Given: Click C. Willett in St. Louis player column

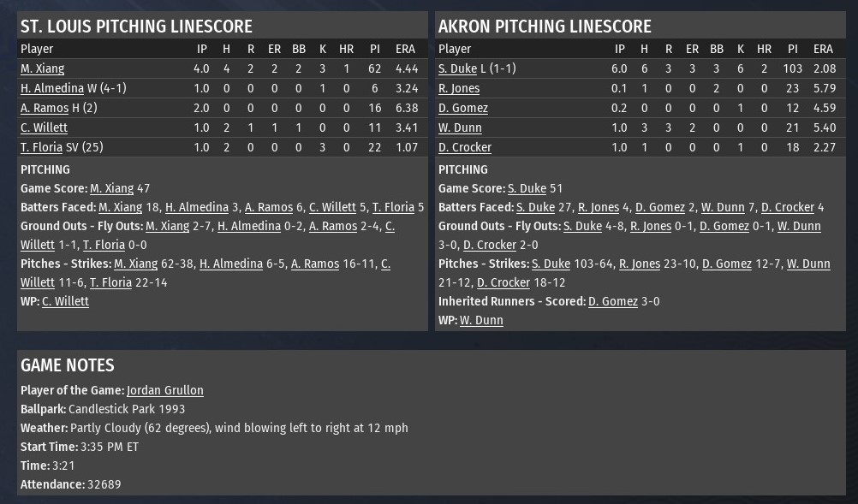Looking at the screenshot, I should point(44,127).
